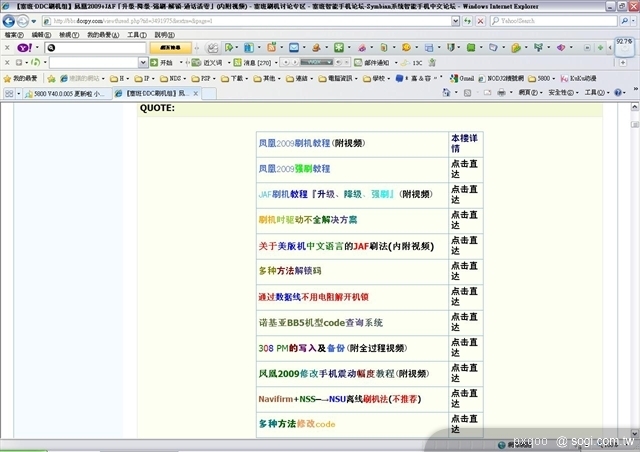Click the orange RSS feed toolbar icon
This screenshot has width=640, height=452.
(271, 48)
